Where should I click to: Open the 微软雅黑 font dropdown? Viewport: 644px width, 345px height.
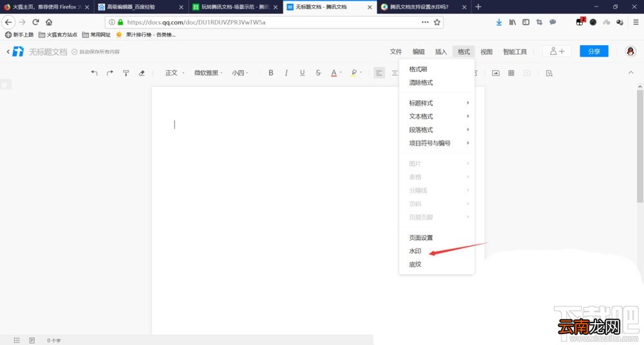coord(208,73)
